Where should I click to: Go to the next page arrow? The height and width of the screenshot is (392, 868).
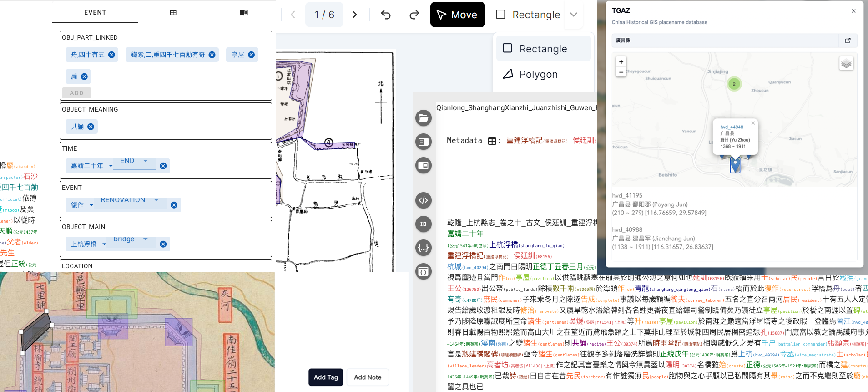click(x=354, y=15)
